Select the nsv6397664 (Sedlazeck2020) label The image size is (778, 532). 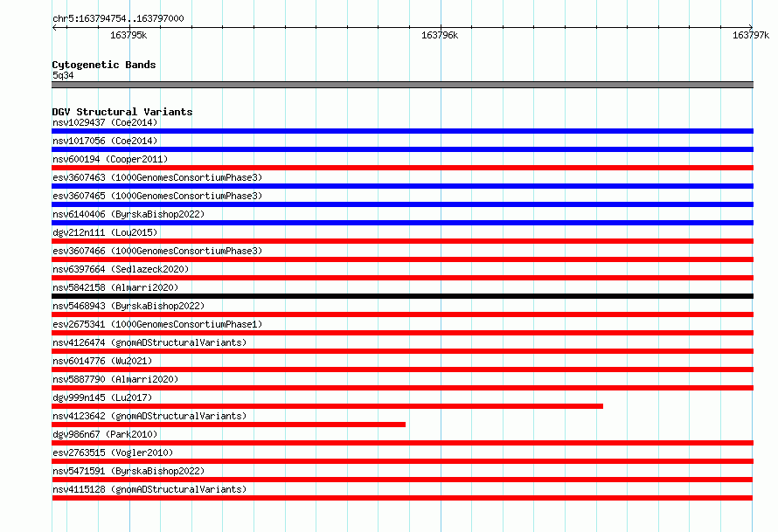[x=121, y=269]
